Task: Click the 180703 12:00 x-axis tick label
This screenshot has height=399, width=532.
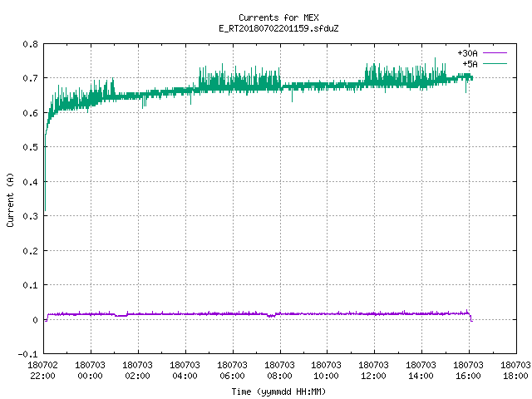Action: pyautogui.click(x=373, y=371)
